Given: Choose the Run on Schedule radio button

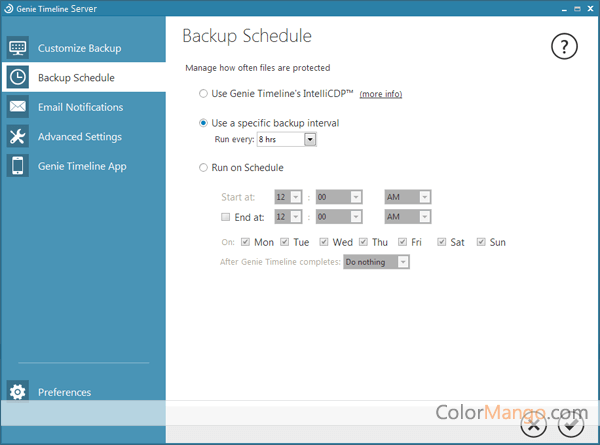Looking at the screenshot, I should [204, 168].
